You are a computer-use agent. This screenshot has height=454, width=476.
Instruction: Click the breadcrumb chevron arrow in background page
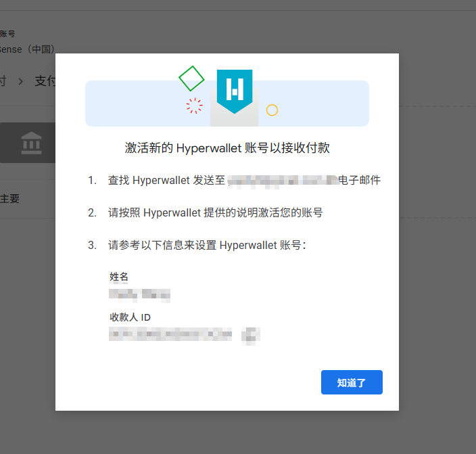[21, 81]
